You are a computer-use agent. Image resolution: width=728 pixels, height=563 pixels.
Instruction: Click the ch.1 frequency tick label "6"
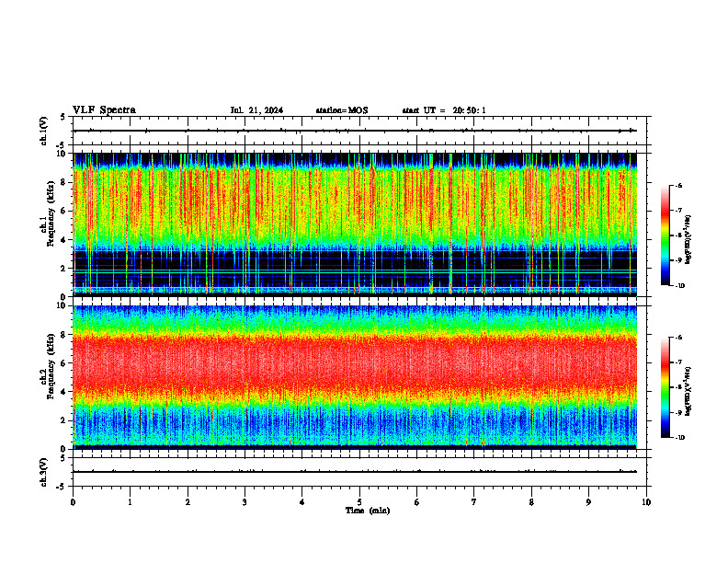tap(64, 211)
